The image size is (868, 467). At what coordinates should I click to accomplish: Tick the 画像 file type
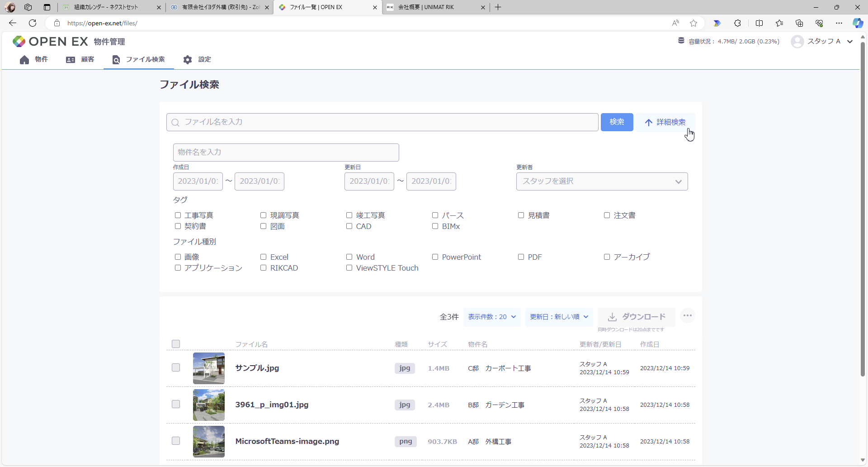pos(178,257)
